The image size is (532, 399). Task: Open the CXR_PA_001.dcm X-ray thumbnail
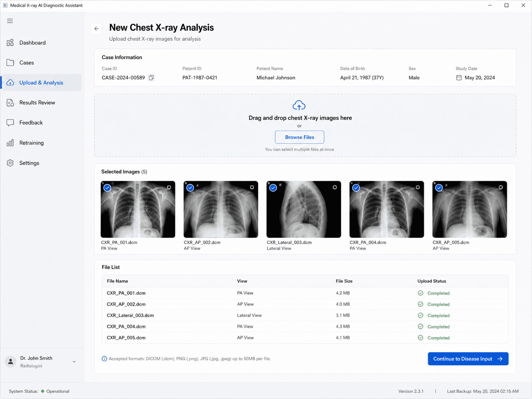tap(138, 209)
